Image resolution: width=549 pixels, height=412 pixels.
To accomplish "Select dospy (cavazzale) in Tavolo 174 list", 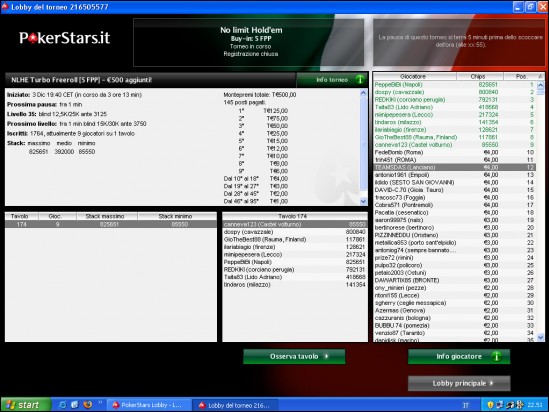I will (295, 232).
